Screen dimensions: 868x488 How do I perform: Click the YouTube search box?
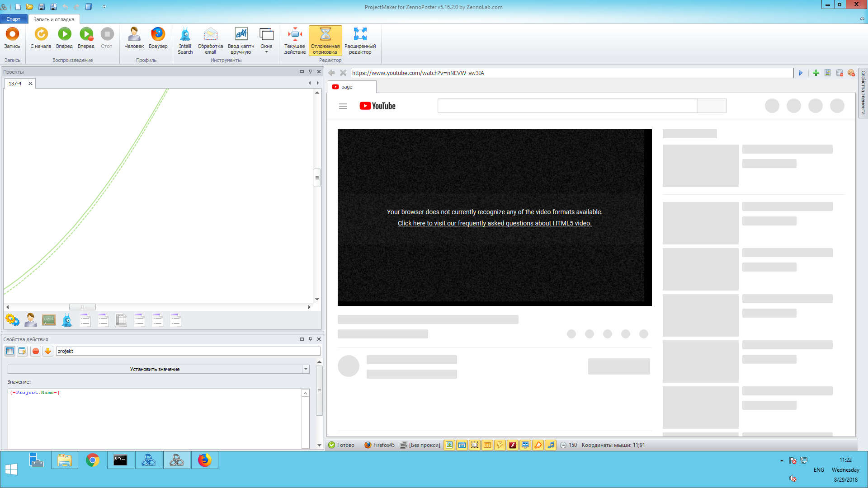pos(567,106)
